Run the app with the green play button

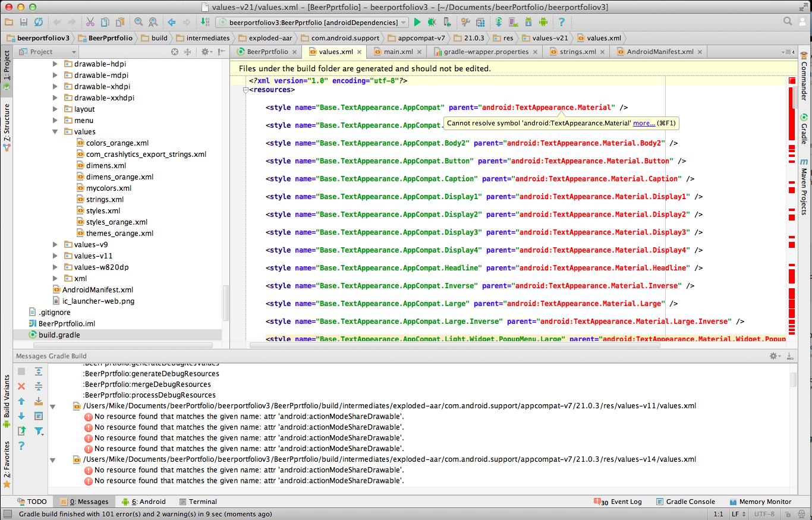point(417,22)
